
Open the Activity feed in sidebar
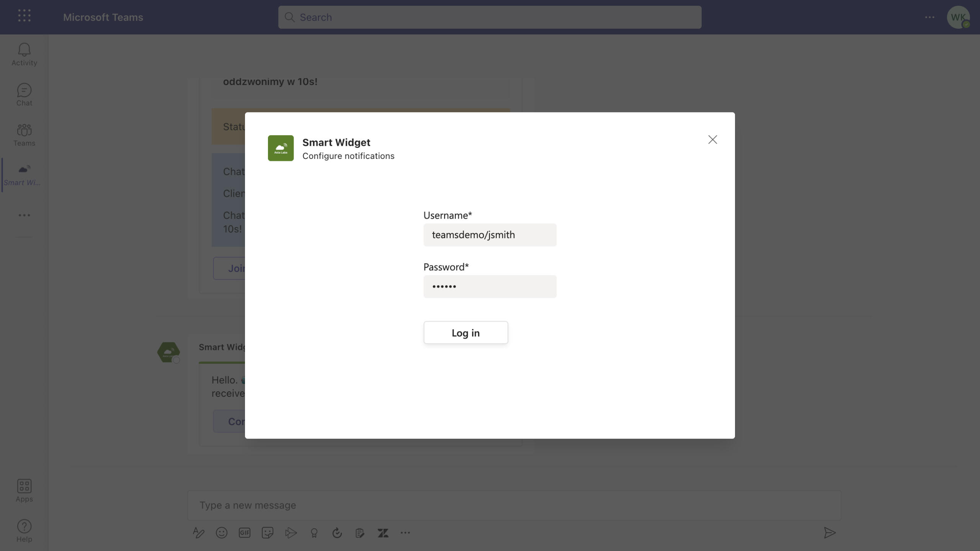(24, 54)
